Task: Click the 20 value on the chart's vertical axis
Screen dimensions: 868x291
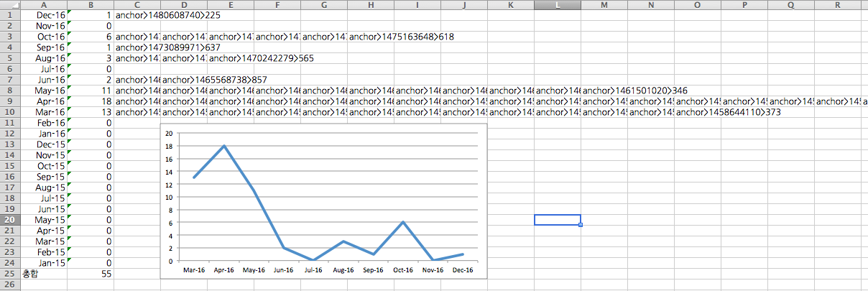Action: pyautogui.click(x=169, y=133)
